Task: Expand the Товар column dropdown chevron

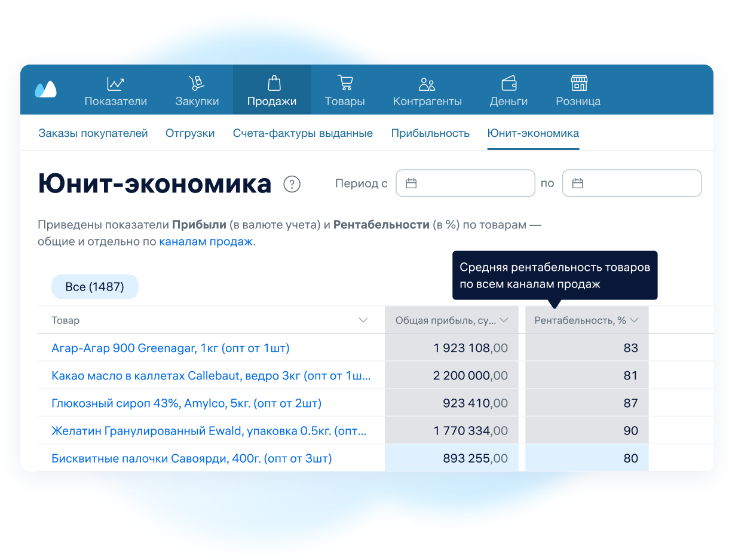Action: point(363,320)
